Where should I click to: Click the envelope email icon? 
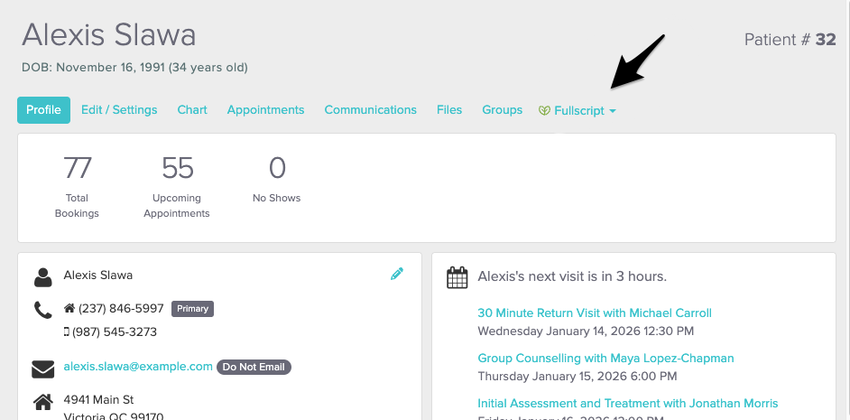tap(43, 368)
